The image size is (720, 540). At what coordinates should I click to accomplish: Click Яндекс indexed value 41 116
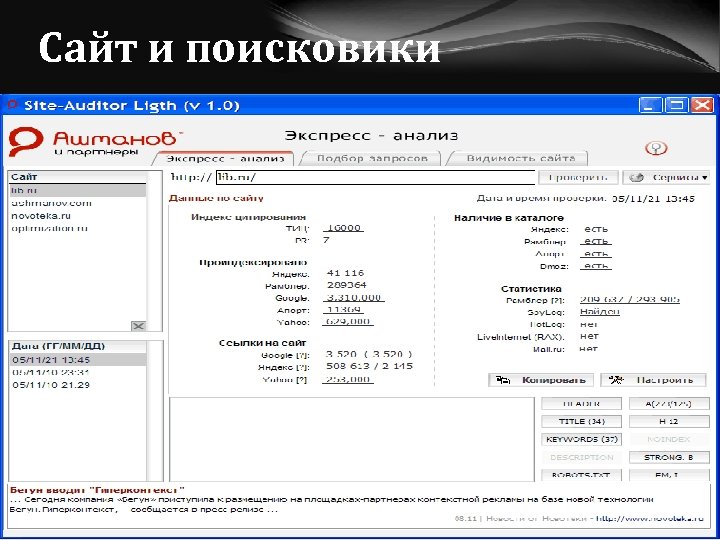[x=345, y=273]
